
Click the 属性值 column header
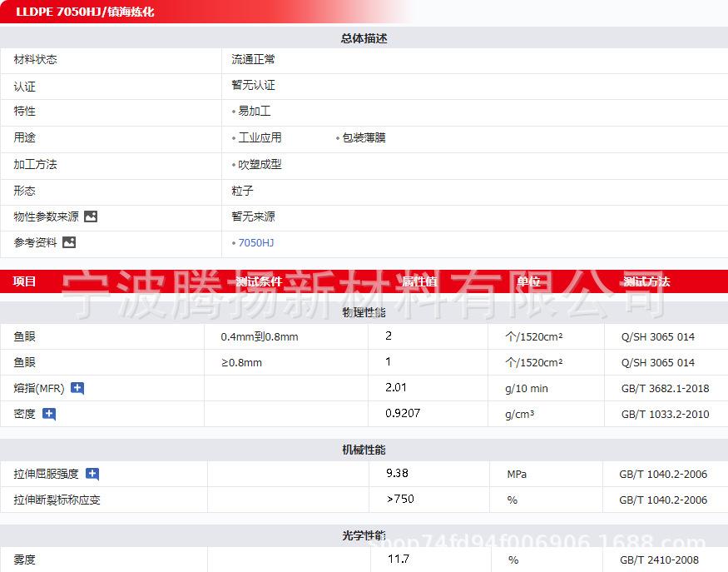(x=419, y=281)
